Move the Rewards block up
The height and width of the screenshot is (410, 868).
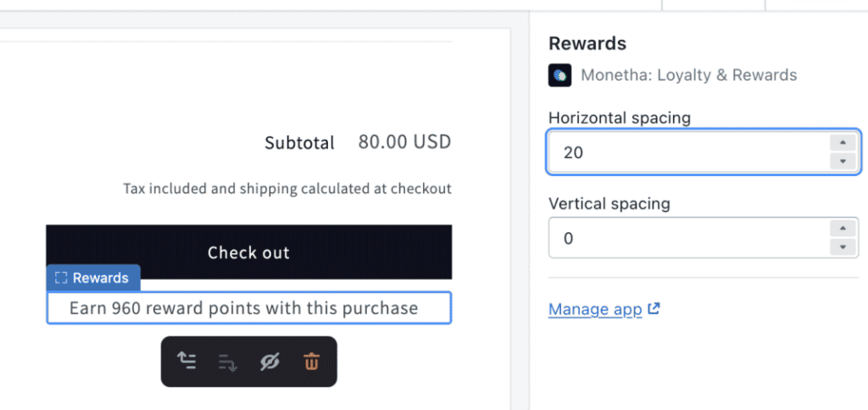[x=186, y=362]
